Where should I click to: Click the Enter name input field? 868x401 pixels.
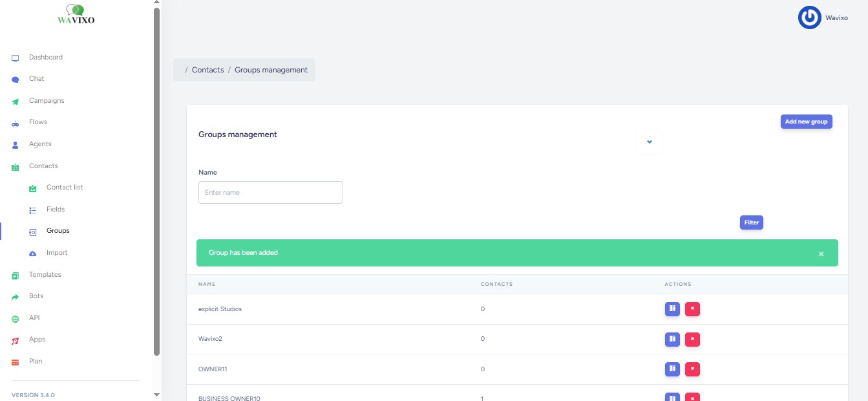(270, 193)
